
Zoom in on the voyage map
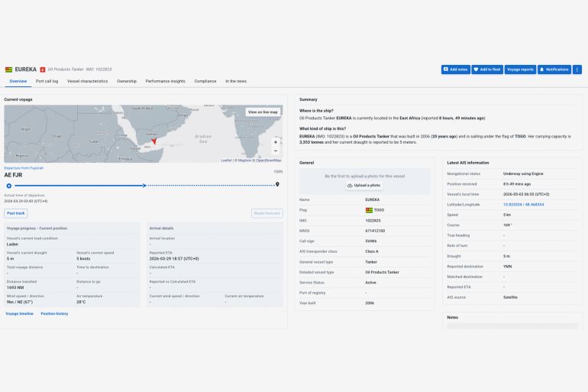tap(276, 142)
